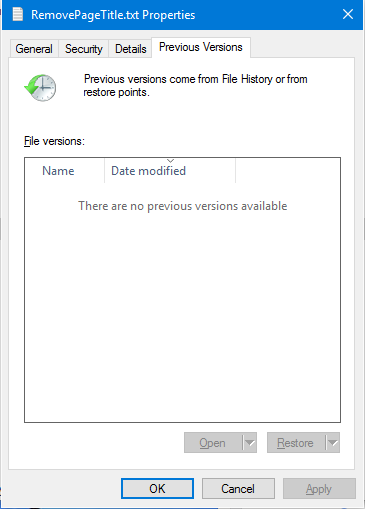Click the Open button
This screenshot has width=365, height=509.
(x=213, y=443)
